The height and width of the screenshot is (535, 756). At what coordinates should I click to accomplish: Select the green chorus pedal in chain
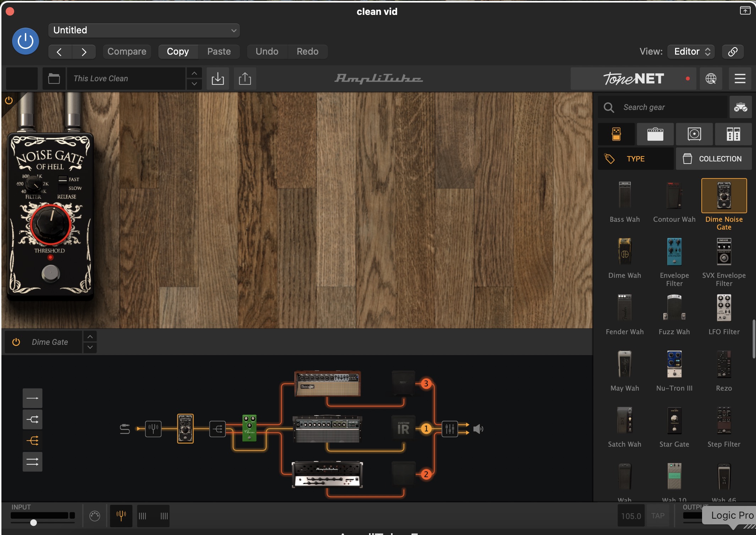249,428
